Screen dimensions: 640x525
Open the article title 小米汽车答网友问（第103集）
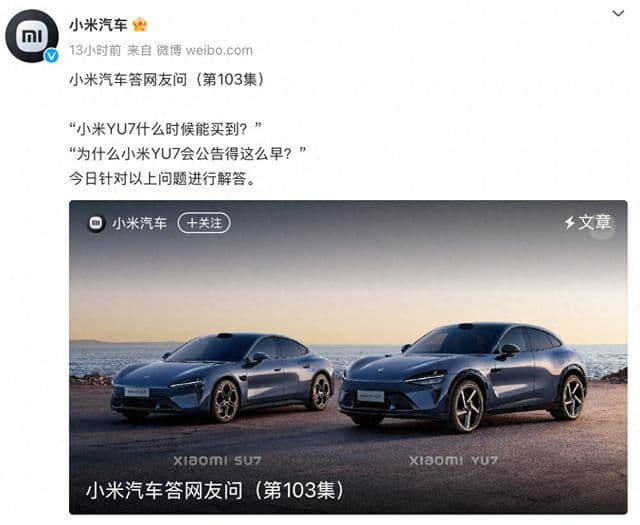click(215, 491)
